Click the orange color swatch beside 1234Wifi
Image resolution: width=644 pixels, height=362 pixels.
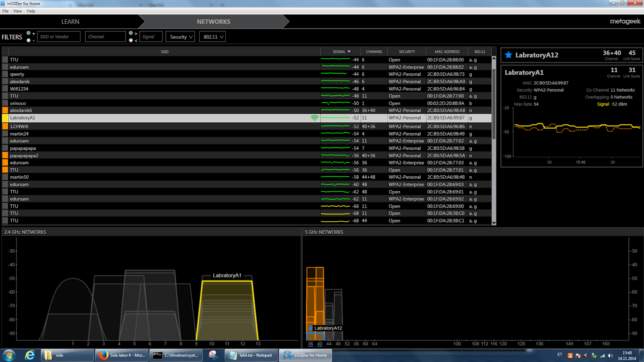(5, 126)
